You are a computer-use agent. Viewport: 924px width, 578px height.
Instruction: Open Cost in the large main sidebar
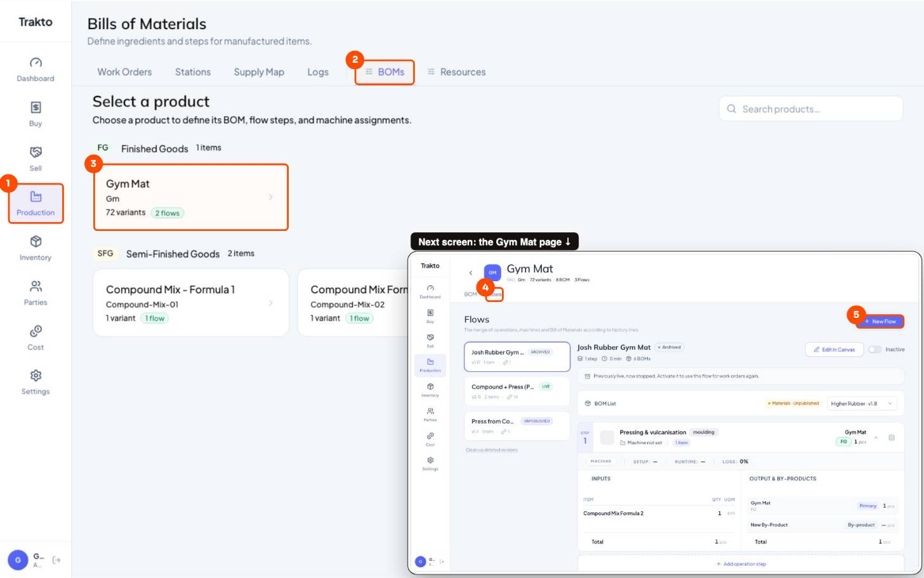click(x=36, y=338)
